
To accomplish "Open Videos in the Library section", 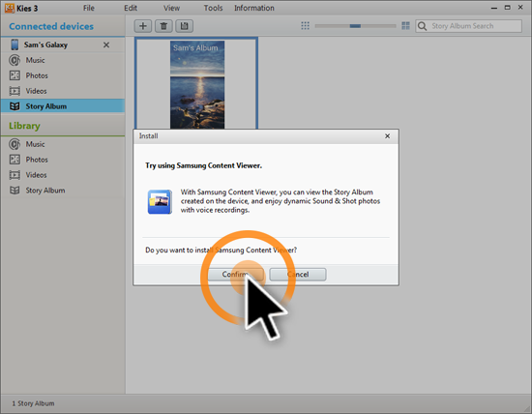I will 63,175.
